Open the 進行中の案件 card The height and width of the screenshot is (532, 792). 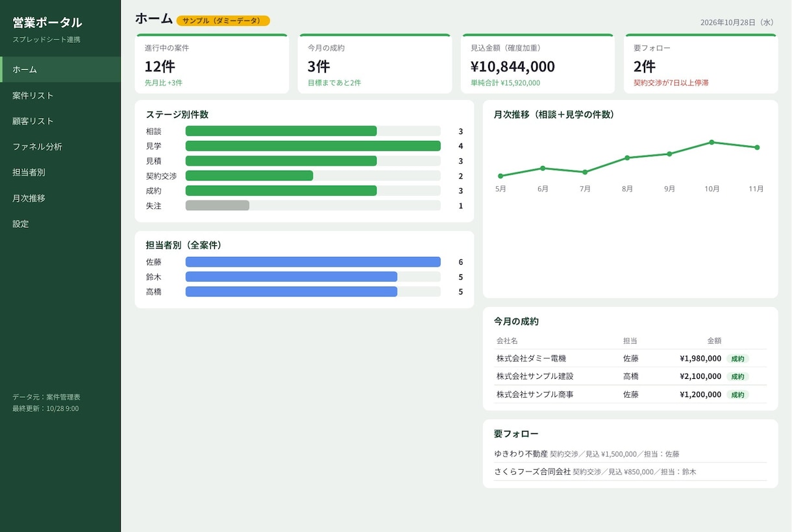coord(212,64)
